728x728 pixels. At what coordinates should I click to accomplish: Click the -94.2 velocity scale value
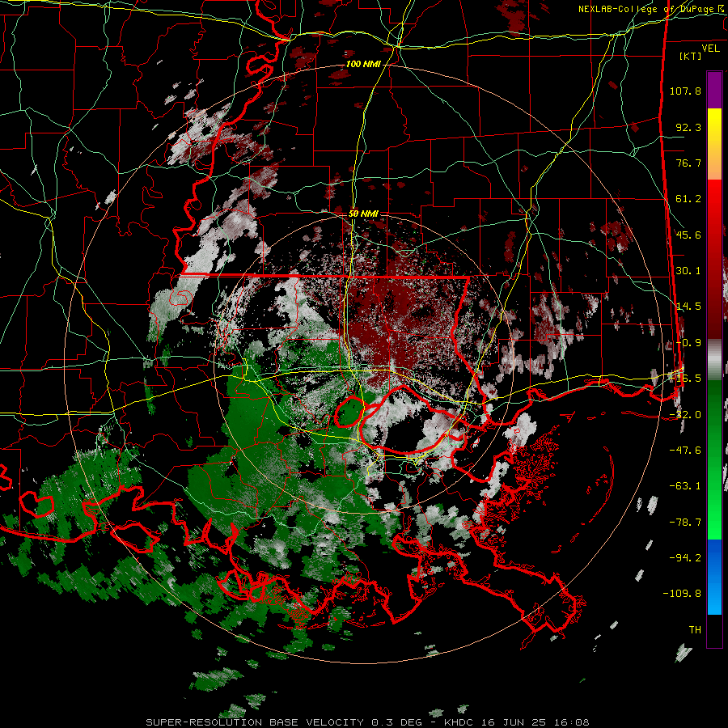(685, 557)
